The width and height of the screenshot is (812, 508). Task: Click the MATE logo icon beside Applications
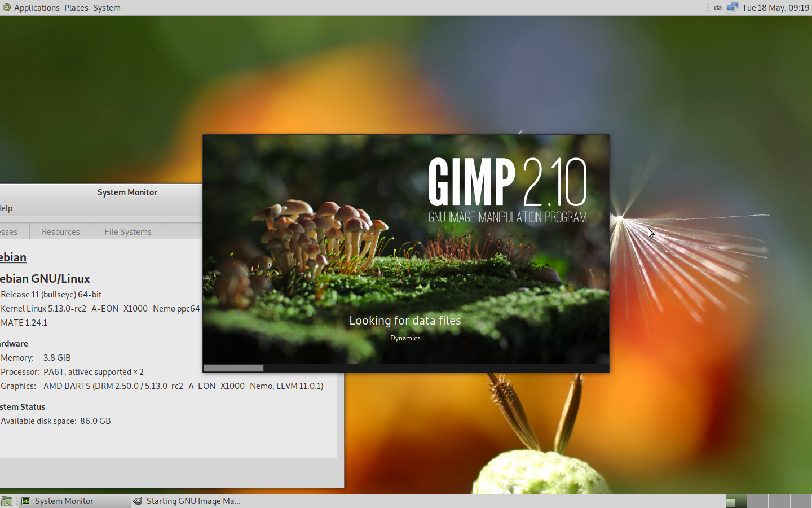pyautogui.click(x=6, y=7)
